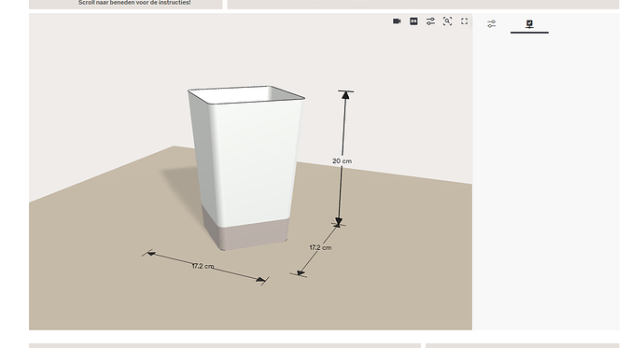Switch to the parameters sliders tab in side panel
The width and height of the screenshot is (644, 348).
[491, 24]
